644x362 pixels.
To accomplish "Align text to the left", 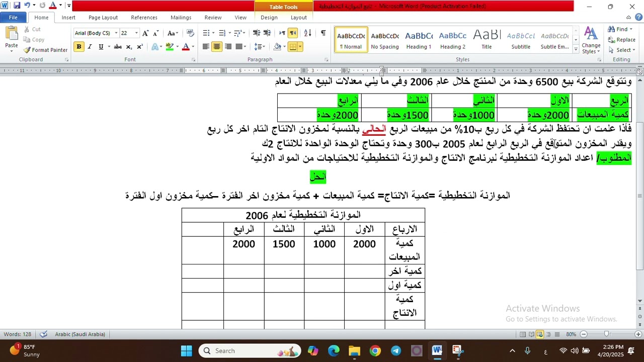I will click(x=206, y=47).
